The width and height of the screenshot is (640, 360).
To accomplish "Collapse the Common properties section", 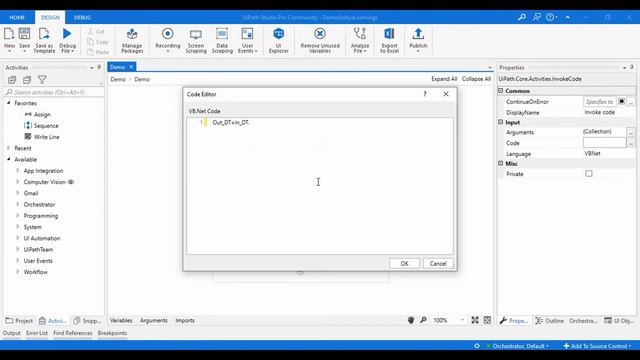I will (501, 91).
